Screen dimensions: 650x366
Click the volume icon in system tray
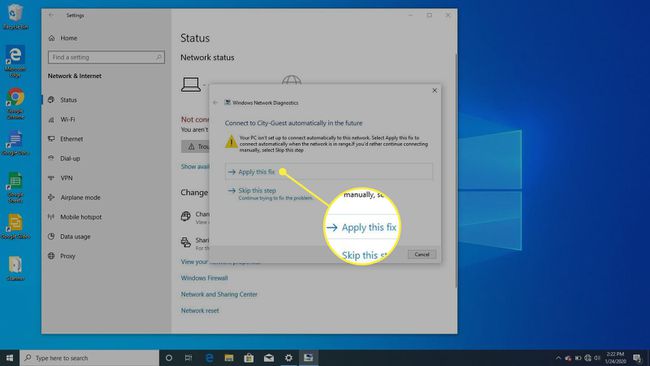[597, 358]
